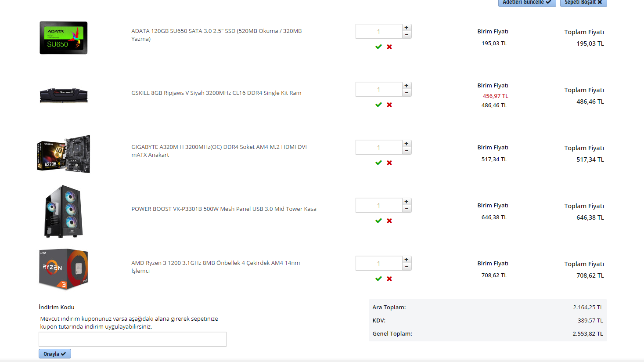Increase quantity of GIGABYTE Anakart with plus
Image resolution: width=644 pixels, height=362 pixels.
coord(407,144)
